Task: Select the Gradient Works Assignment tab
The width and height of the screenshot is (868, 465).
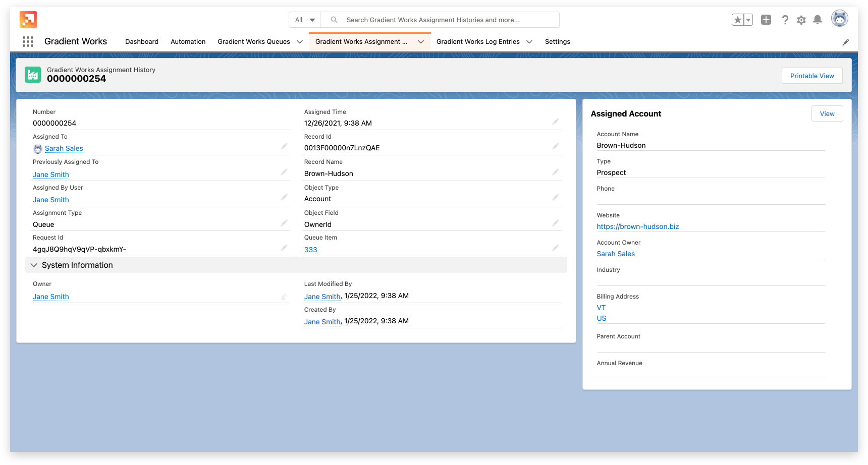Action: [x=361, y=42]
